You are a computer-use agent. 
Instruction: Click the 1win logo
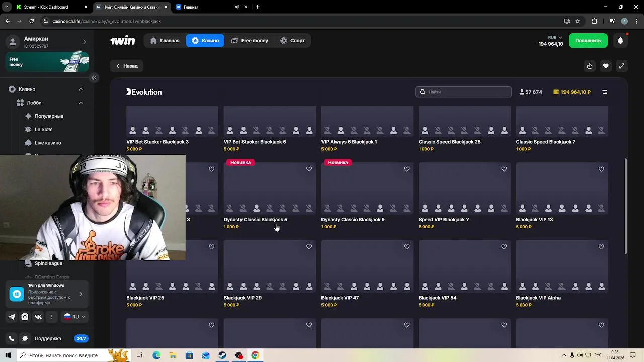point(123,40)
